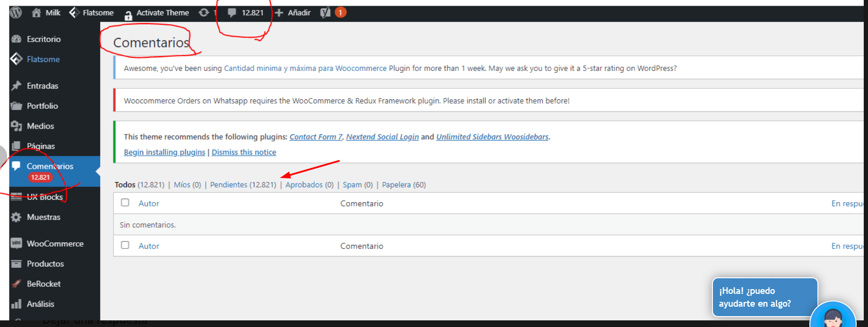Click the ¡Hola! ¿puedo ayudarte en algo? bubble

765,297
